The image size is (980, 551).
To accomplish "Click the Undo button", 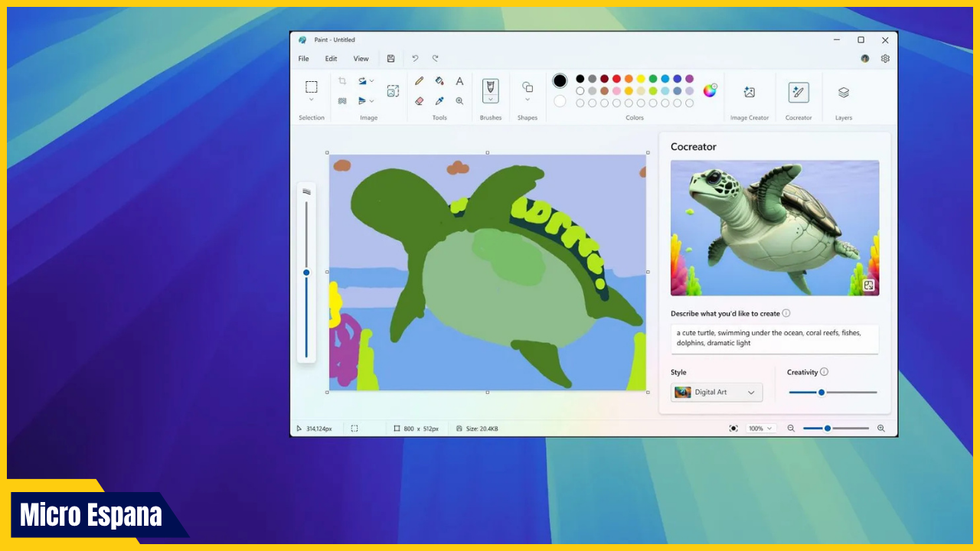I will point(415,59).
